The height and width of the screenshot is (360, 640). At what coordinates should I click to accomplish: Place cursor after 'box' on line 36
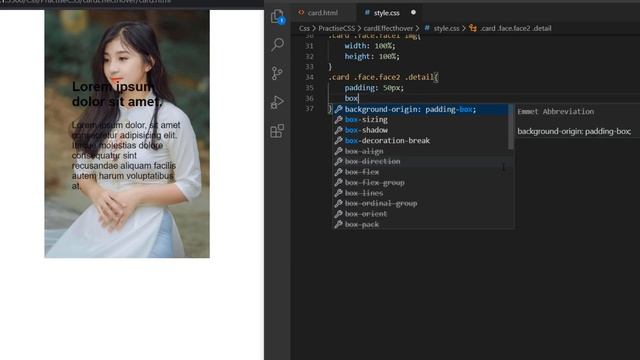coord(358,98)
